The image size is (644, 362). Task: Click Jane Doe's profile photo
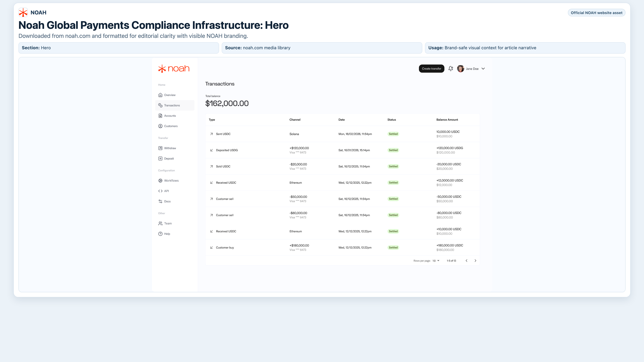pyautogui.click(x=461, y=68)
